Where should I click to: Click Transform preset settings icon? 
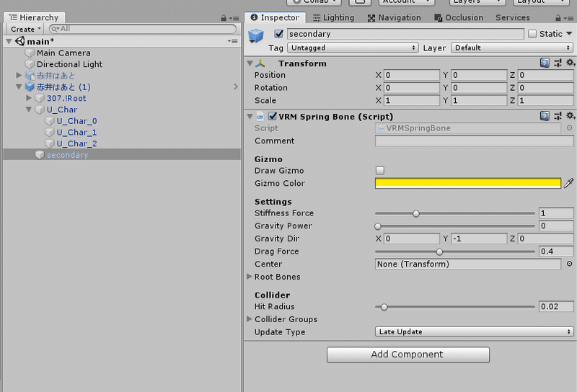558,63
